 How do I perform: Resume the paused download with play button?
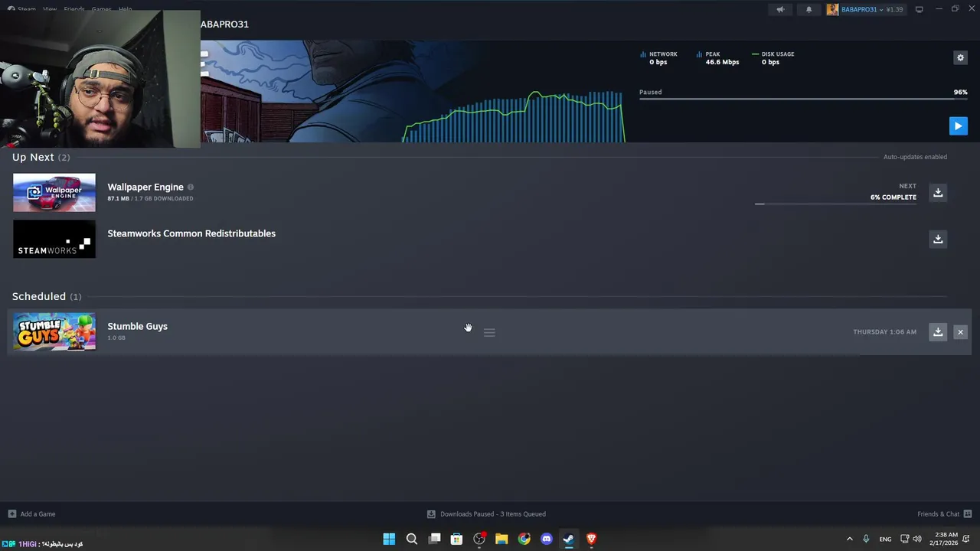(958, 126)
